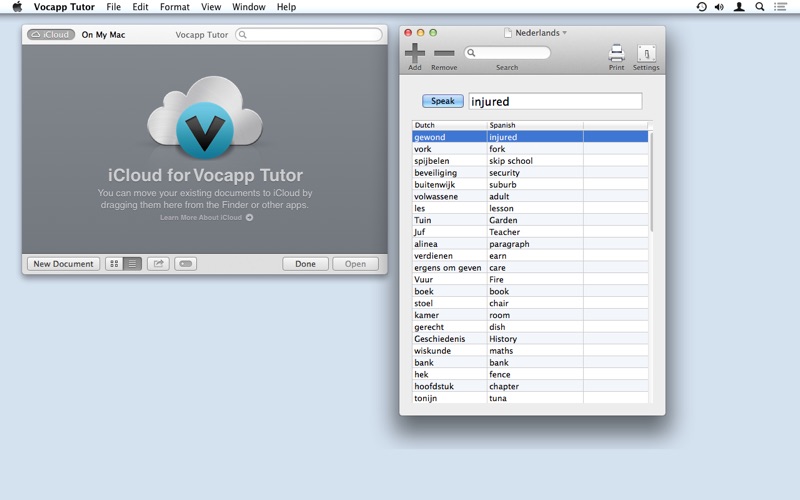
Task: Click the cell 'Garden'
Action: pos(535,220)
